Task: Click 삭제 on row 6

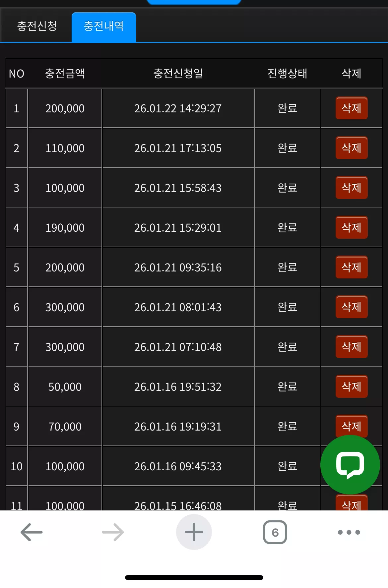Action: [x=352, y=307]
